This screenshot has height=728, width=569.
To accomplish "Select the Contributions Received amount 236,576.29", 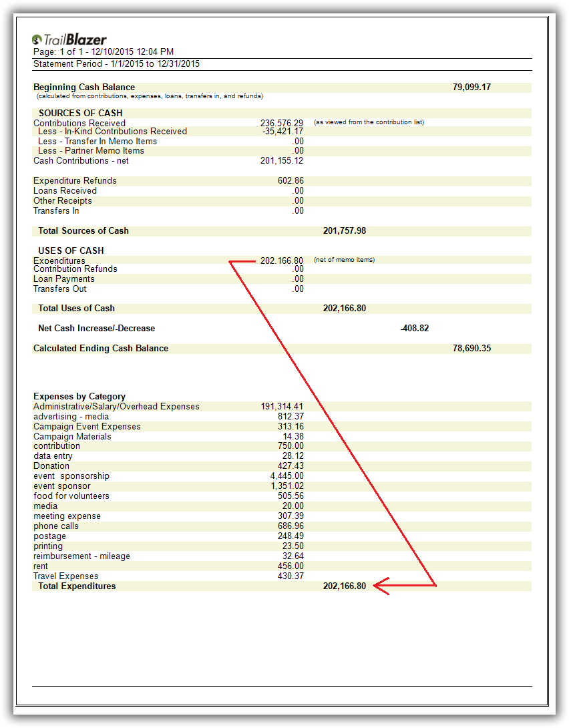I will coord(282,123).
